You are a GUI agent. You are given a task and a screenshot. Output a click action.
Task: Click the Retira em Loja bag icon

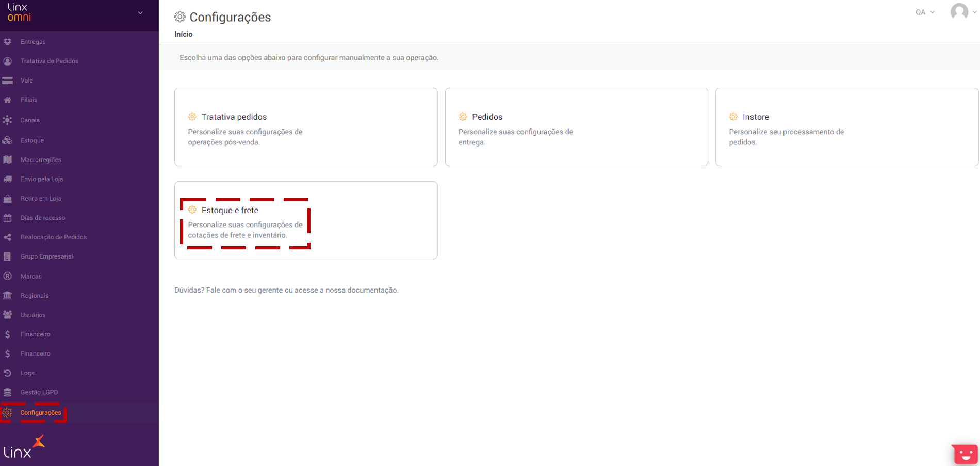(8, 198)
